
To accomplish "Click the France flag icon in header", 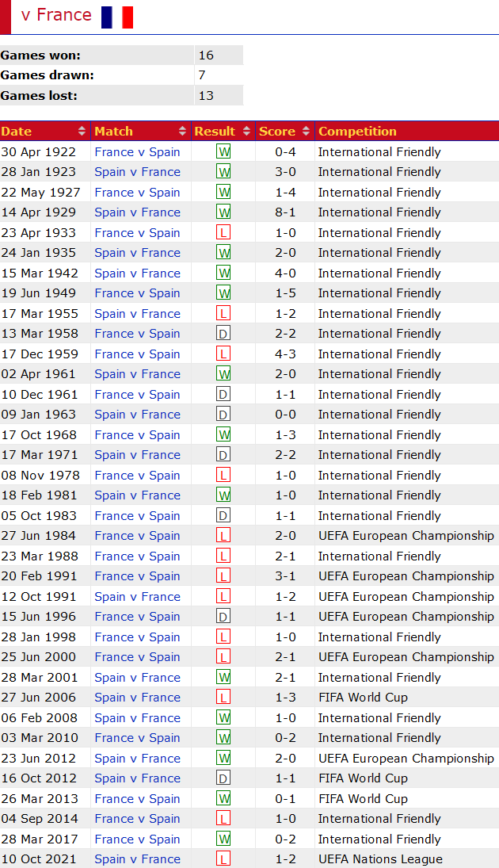I will (117, 17).
